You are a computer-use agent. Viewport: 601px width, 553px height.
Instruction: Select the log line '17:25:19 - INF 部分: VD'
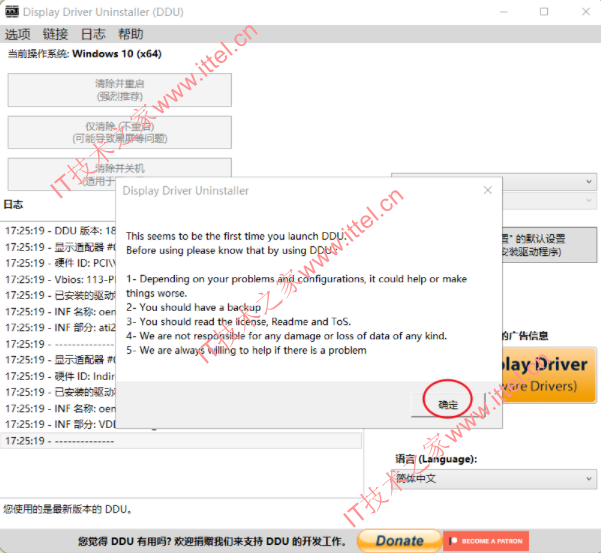60,425
